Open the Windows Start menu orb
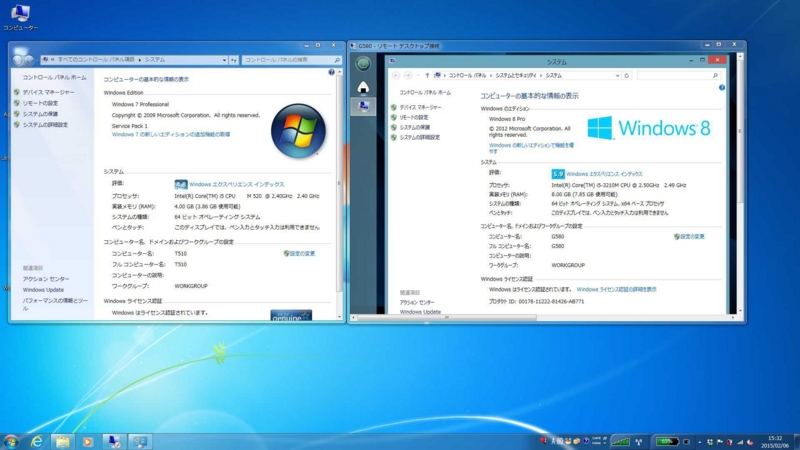 (11, 441)
